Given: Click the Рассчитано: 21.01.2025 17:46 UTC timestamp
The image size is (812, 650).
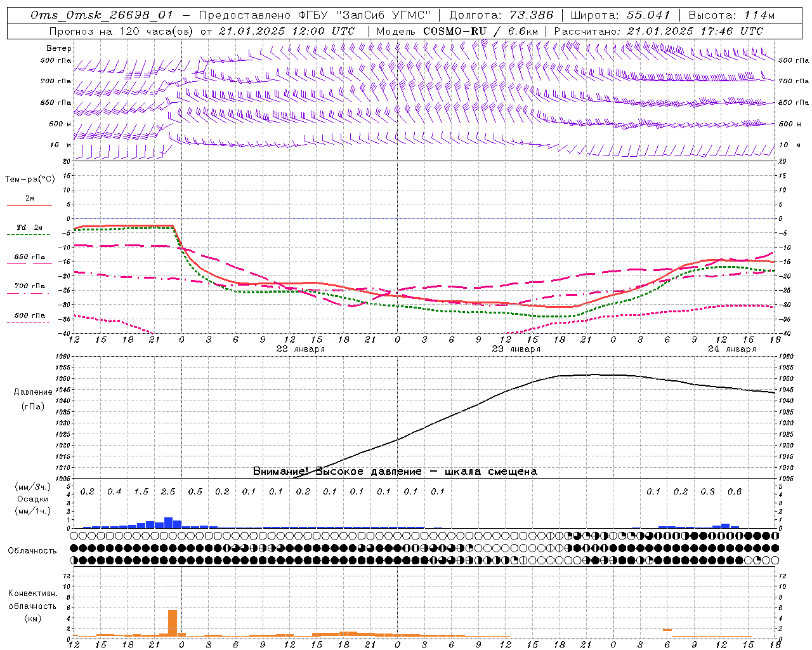Looking at the screenshot, I should 658,31.
